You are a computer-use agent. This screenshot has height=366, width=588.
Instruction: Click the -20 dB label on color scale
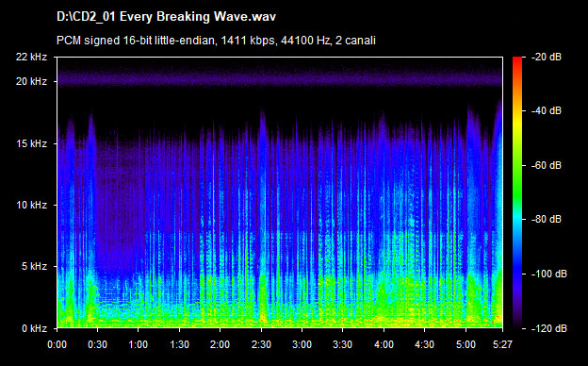(547, 57)
